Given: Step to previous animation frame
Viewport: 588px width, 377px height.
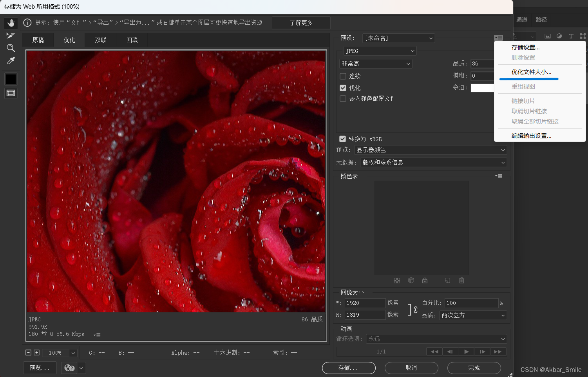Looking at the screenshot, I should (450, 352).
